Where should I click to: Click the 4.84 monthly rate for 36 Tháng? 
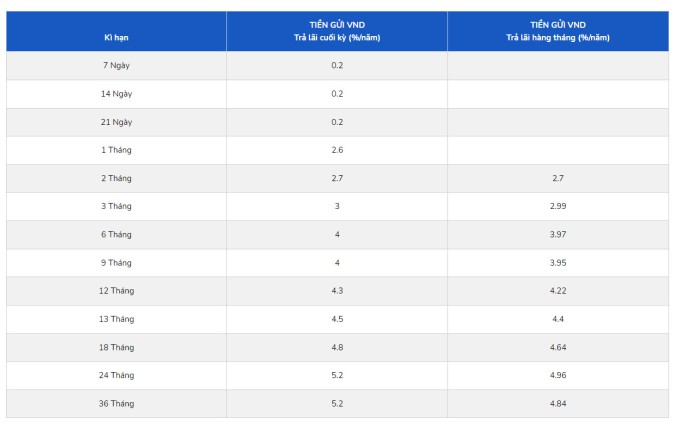[558, 403]
